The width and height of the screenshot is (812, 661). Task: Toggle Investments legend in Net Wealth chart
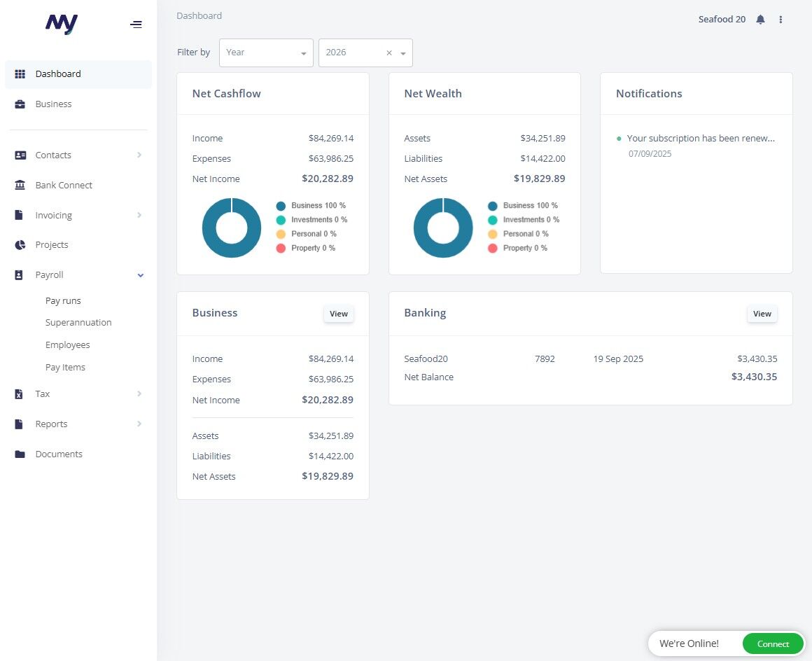click(x=523, y=220)
